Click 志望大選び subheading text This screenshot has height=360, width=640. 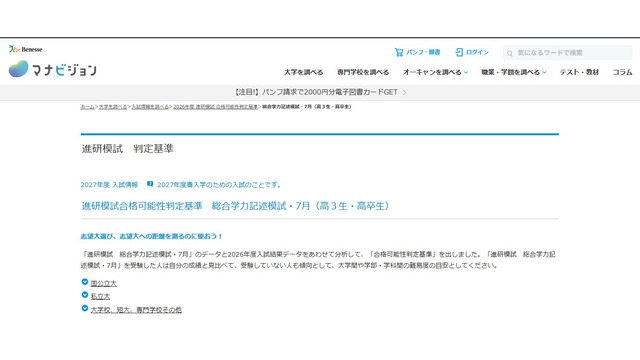coord(151,236)
